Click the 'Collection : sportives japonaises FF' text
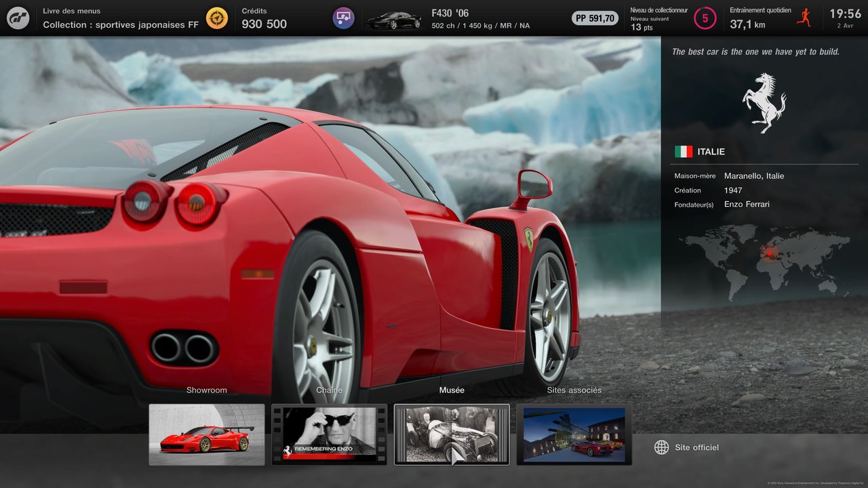 point(121,24)
